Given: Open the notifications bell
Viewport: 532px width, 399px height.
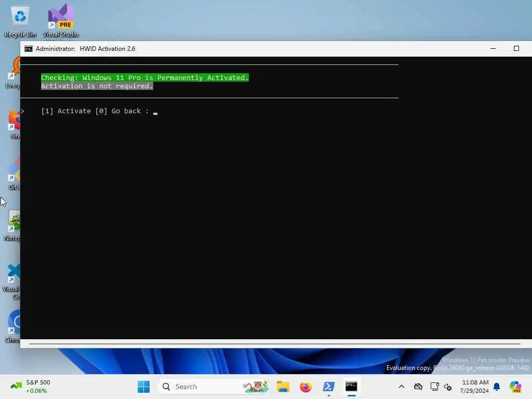Looking at the screenshot, I should click(x=497, y=387).
